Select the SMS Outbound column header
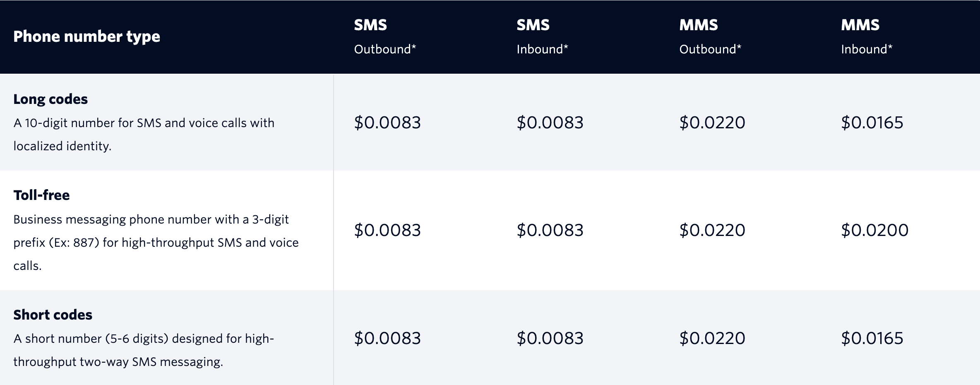 click(x=385, y=36)
